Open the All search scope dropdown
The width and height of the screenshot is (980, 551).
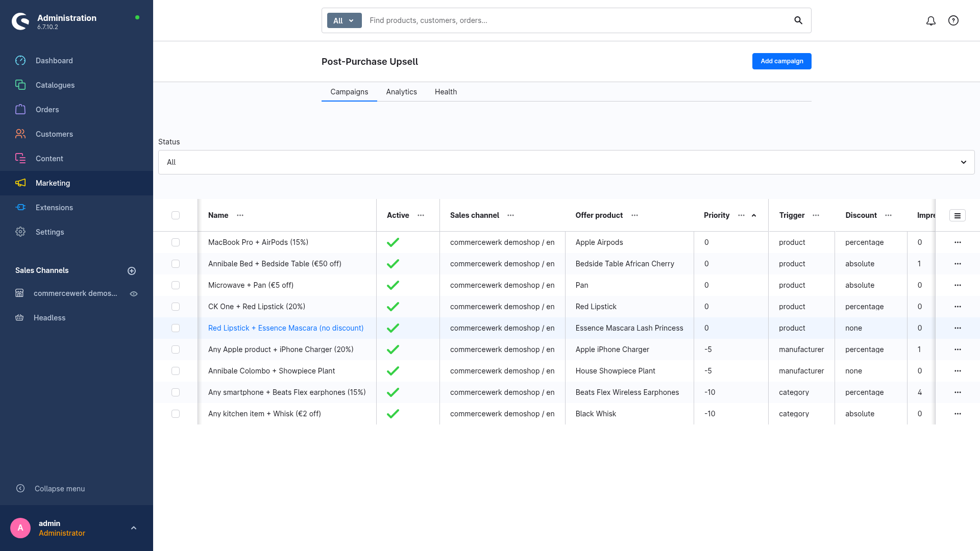344,20
